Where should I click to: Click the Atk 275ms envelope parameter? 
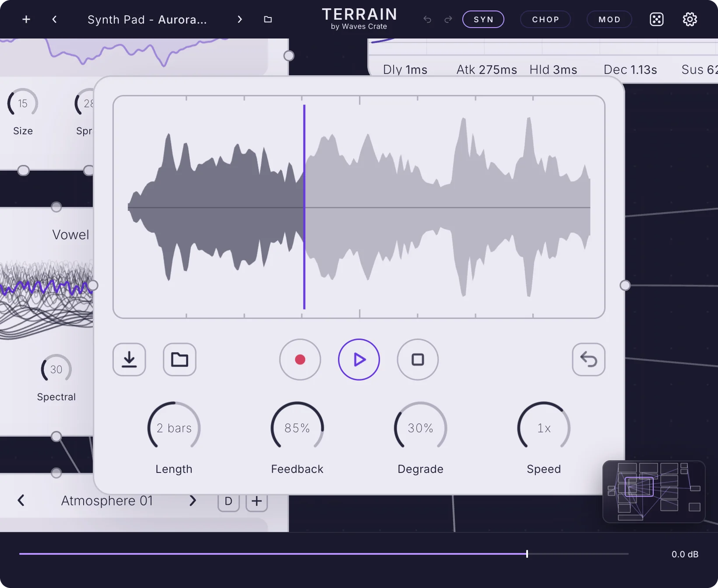click(487, 70)
